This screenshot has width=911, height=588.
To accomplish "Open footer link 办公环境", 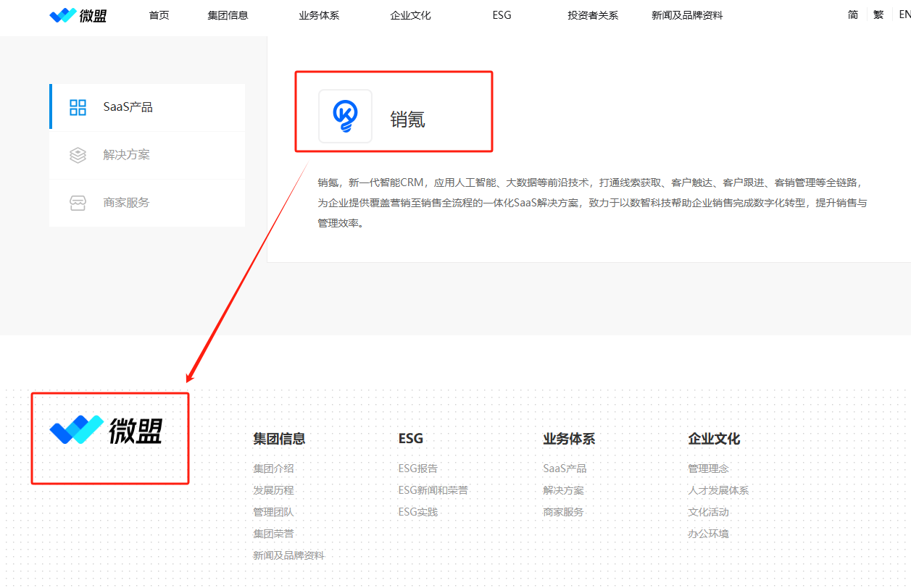I will 708,534.
